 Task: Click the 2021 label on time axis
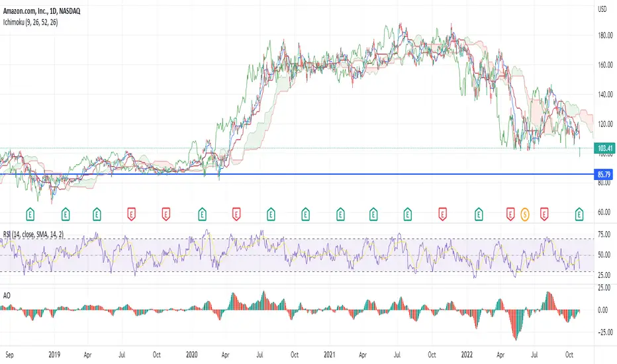click(330, 355)
